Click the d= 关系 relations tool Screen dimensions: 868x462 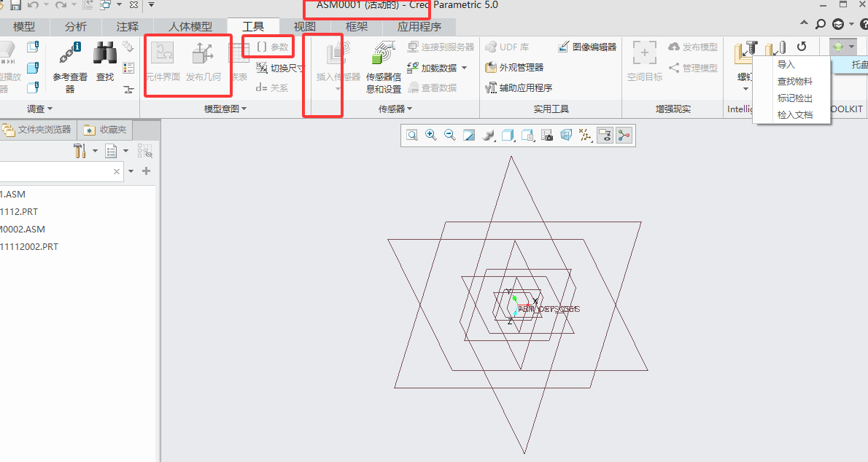[272, 87]
